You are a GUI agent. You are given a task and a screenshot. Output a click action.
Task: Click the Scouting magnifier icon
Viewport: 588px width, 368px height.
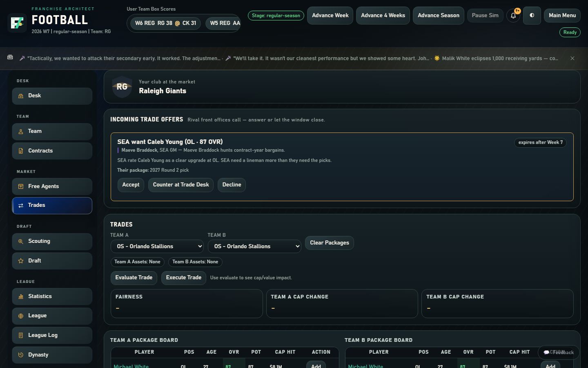(x=21, y=241)
